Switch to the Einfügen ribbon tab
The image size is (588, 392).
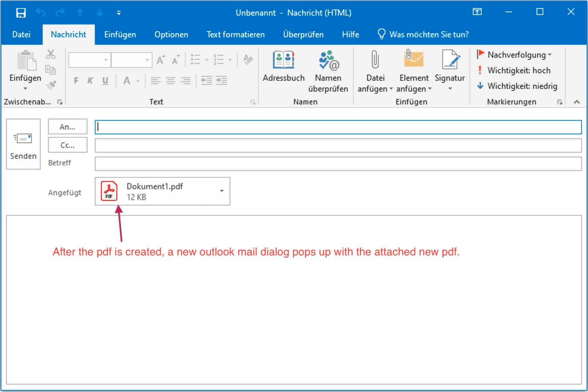click(x=120, y=35)
